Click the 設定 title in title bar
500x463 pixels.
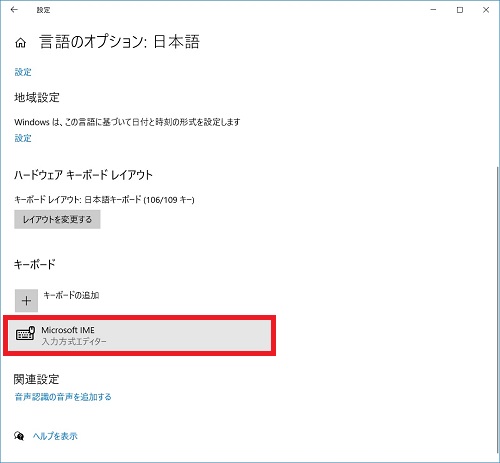tap(43, 10)
